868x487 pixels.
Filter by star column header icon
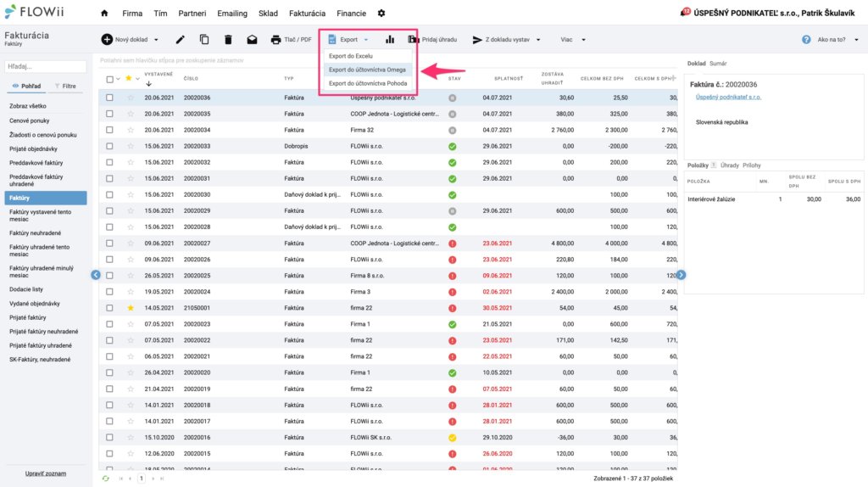129,78
